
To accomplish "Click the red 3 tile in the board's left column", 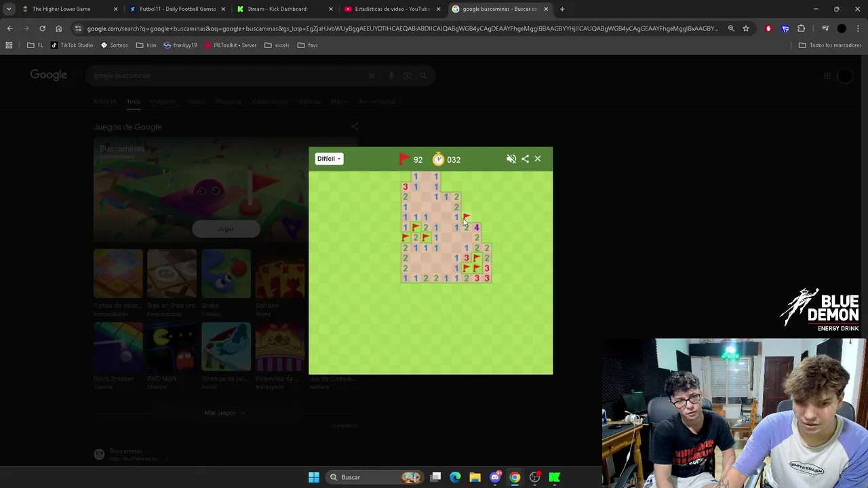I will pyautogui.click(x=406, y=187).
